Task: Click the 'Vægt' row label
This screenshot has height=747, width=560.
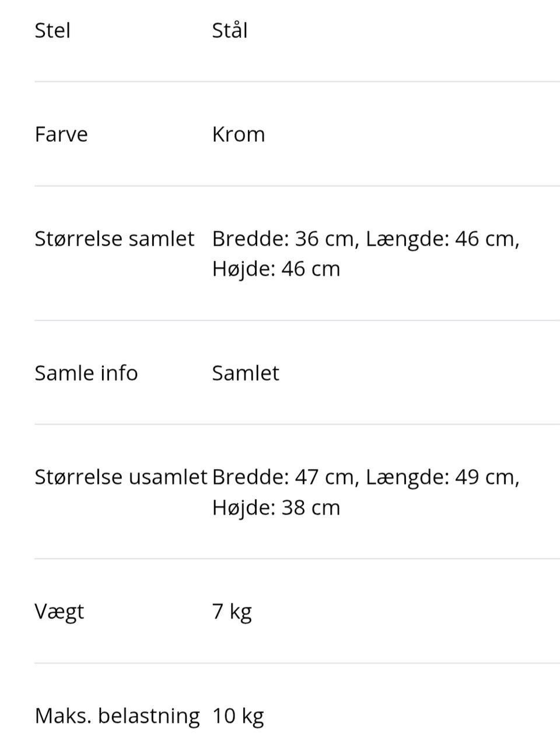Action: 60,612
